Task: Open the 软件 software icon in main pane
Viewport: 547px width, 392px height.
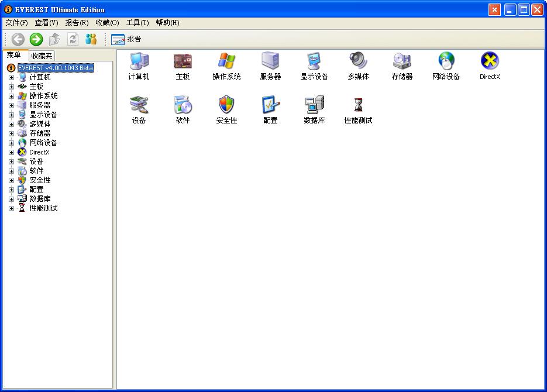Action: click(x=183, y=105)
